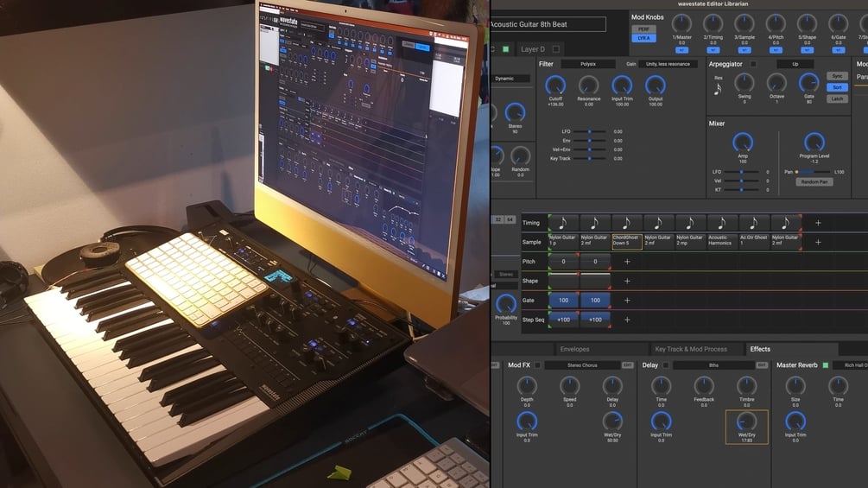Enable the Mod FX effect checkbox
The image size is (868, 488).
(x=537, y=365)
